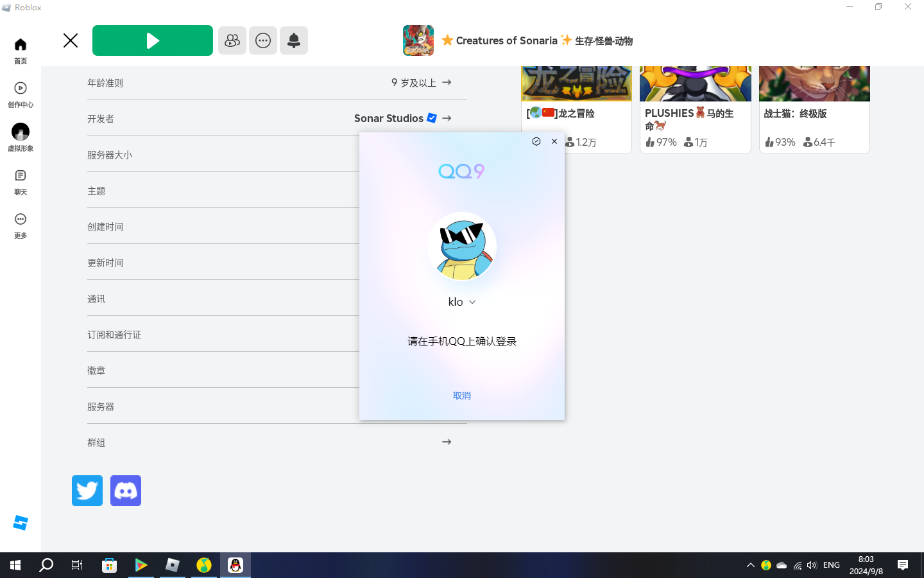
Task: Open Google Play Games taskbar icon
Action: 141,565
